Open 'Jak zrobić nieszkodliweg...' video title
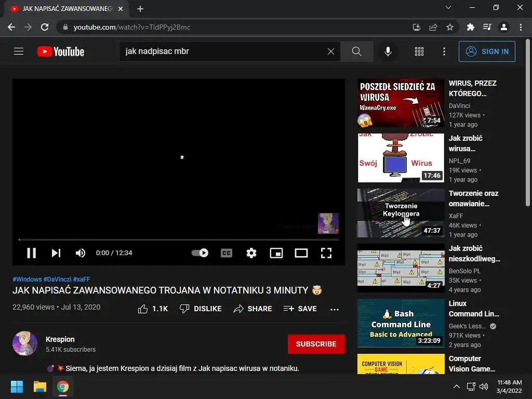The height and width of the screenshot is (399, 532). 474,254
